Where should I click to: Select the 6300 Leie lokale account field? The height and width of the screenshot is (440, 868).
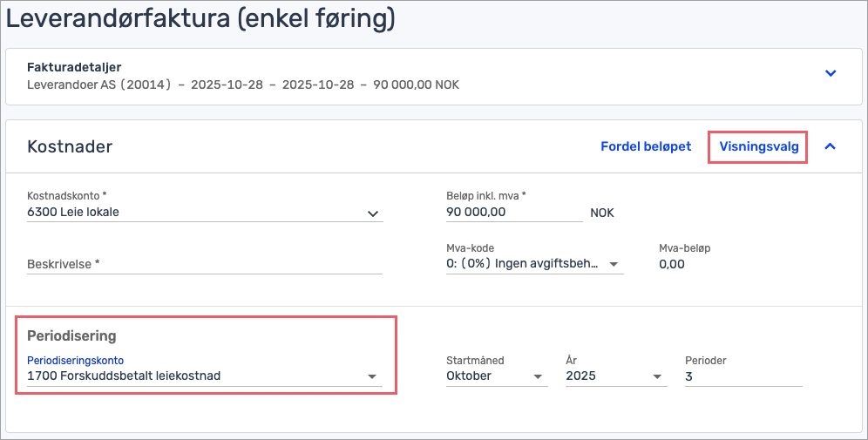click(x=192, y=212)
